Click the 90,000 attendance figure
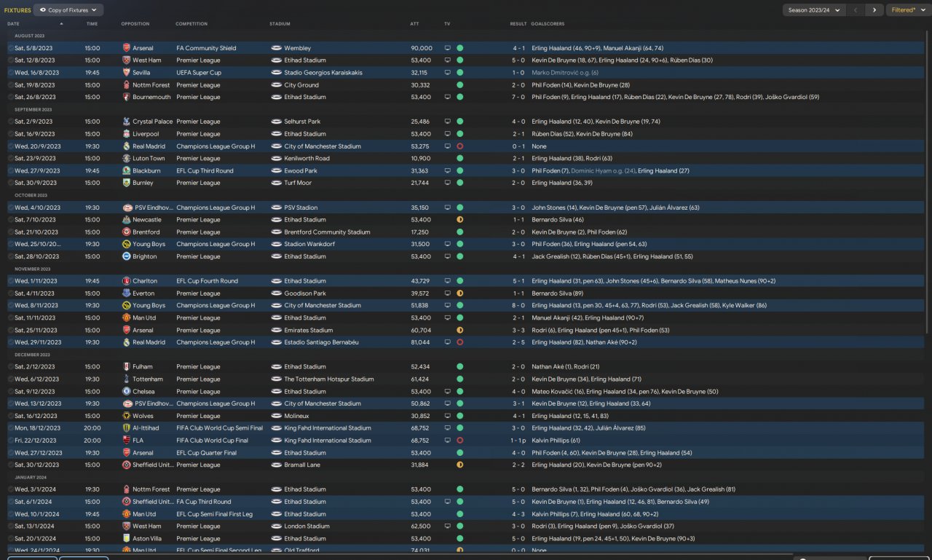The image size is (932, 560). coord(422,48)
